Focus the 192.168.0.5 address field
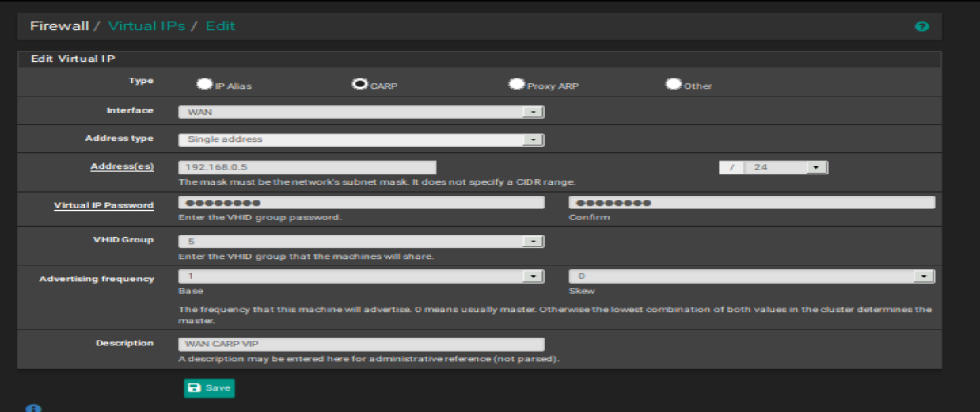980x412 pixels. [x=308, y=167]
